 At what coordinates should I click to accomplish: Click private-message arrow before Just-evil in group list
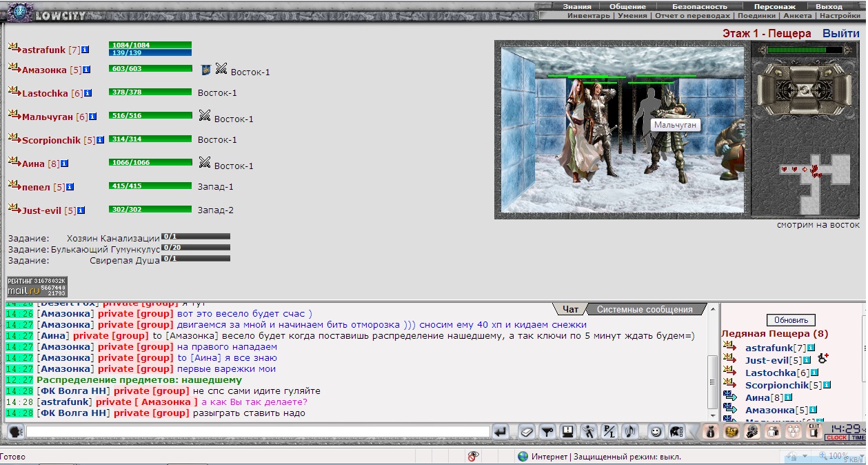(14, 208)
